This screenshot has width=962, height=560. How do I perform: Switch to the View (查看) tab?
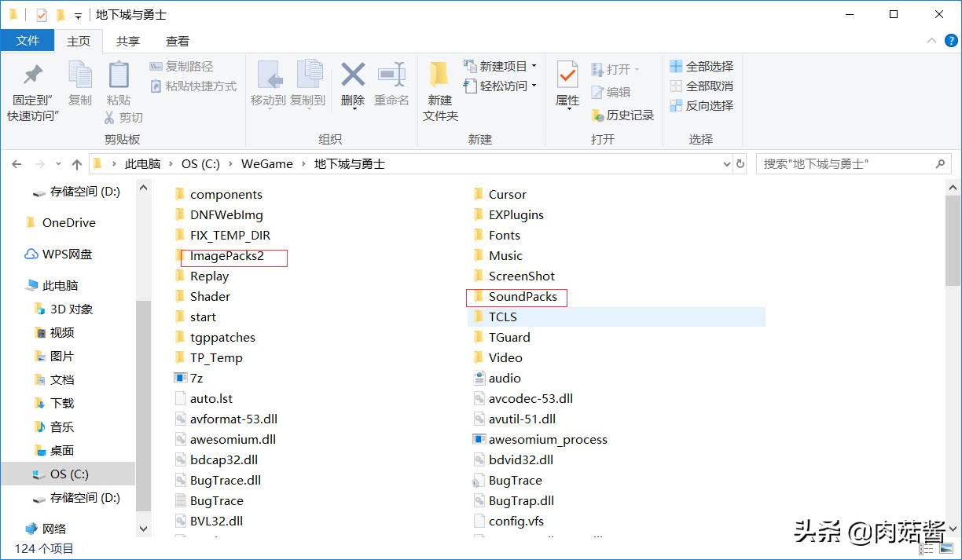(x=178, y=41)
